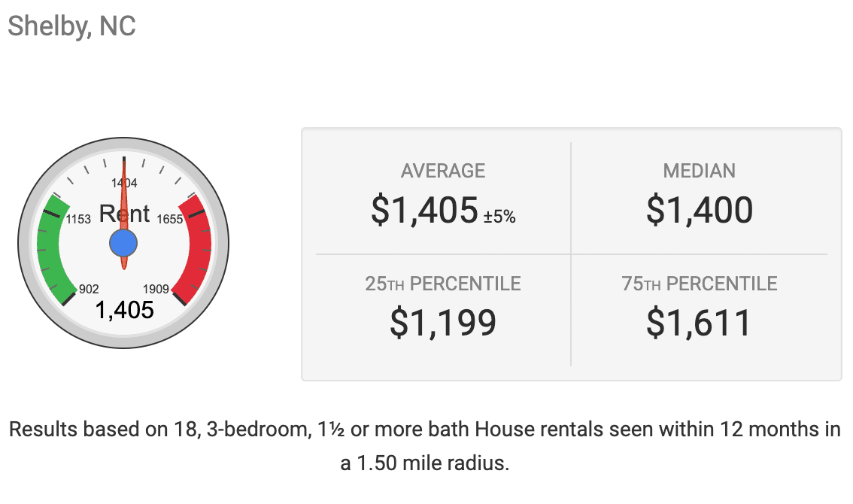Click the $1,405 average rent value

pos(424,211)
